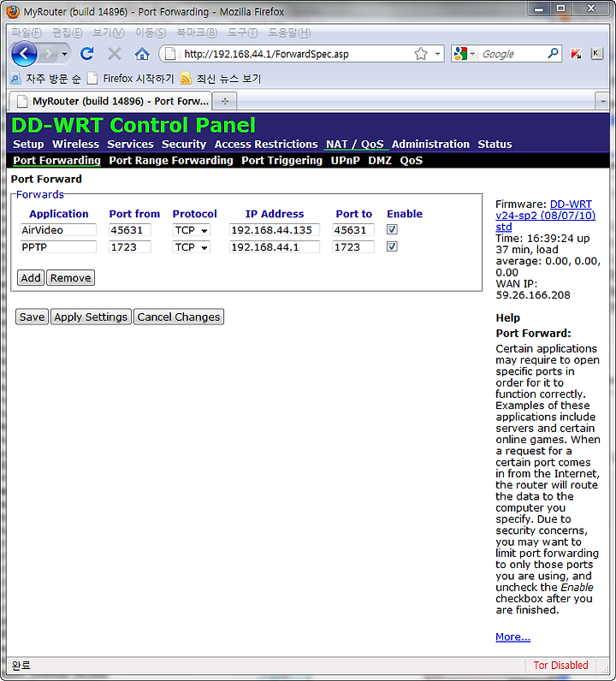Click the K virtual keyboard toolbar icon
This screenshot has width=616, height=681.
click(x=596, y=53)
